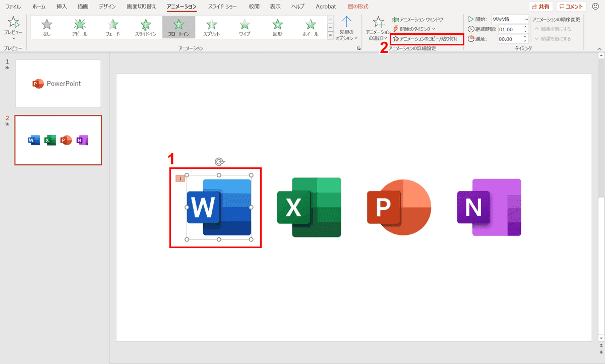Image resolution: width=605 pixels, height=364 pixels.
Task: Switch to the ホーム tab
Action: [38, 7]
